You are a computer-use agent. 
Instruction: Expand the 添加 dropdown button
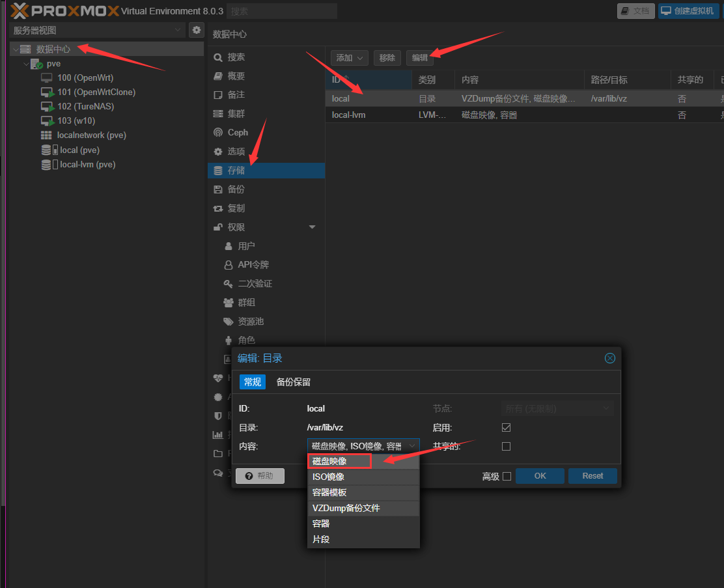(349, 58)
